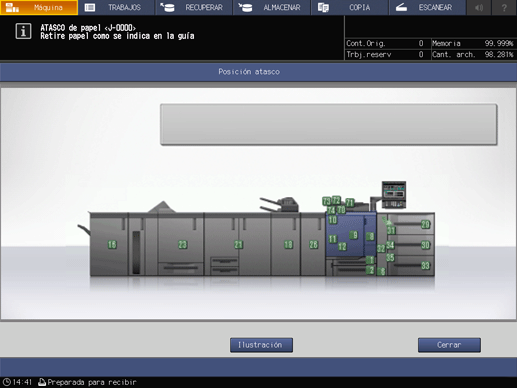Select jam position marker 33
Screen dimensions: 517x388
tap(425, 266)
